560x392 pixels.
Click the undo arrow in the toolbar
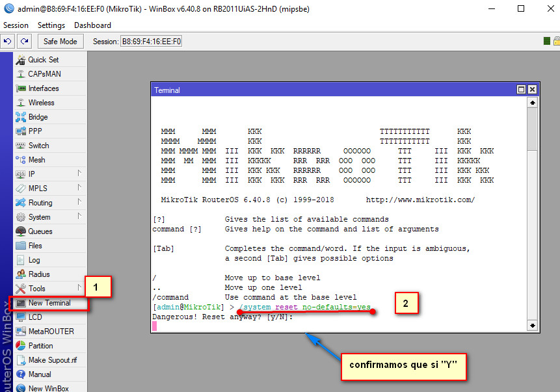pyautogui.click(x=8, y=40)
